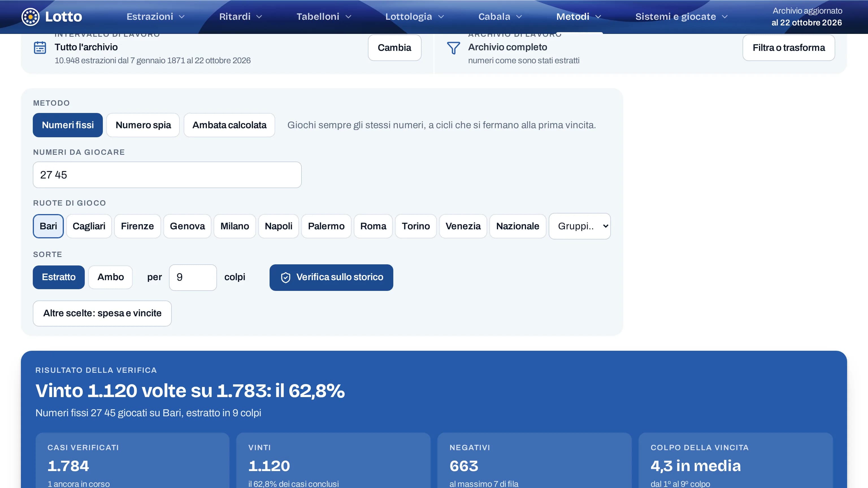Screen dimensions: 868x488
Task: Expand the Cabala menu
Action: (500, 16)
